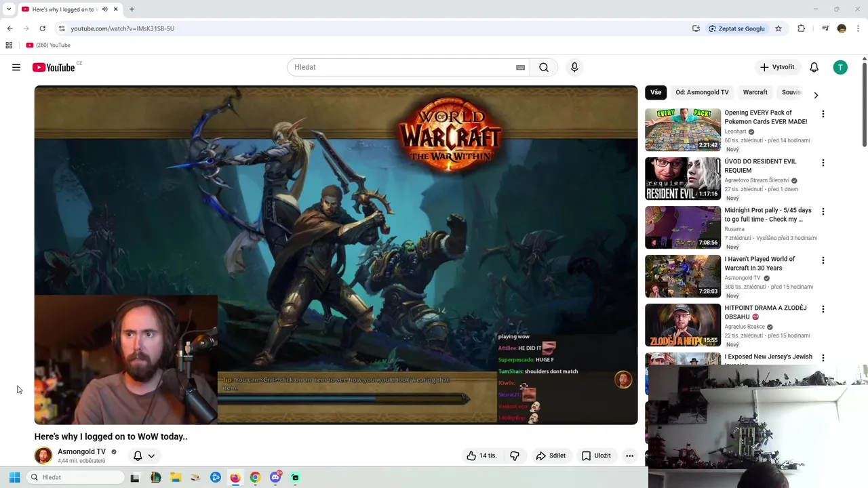
Task: Click the 'Sdílet' share button
Action: (551, 455)
